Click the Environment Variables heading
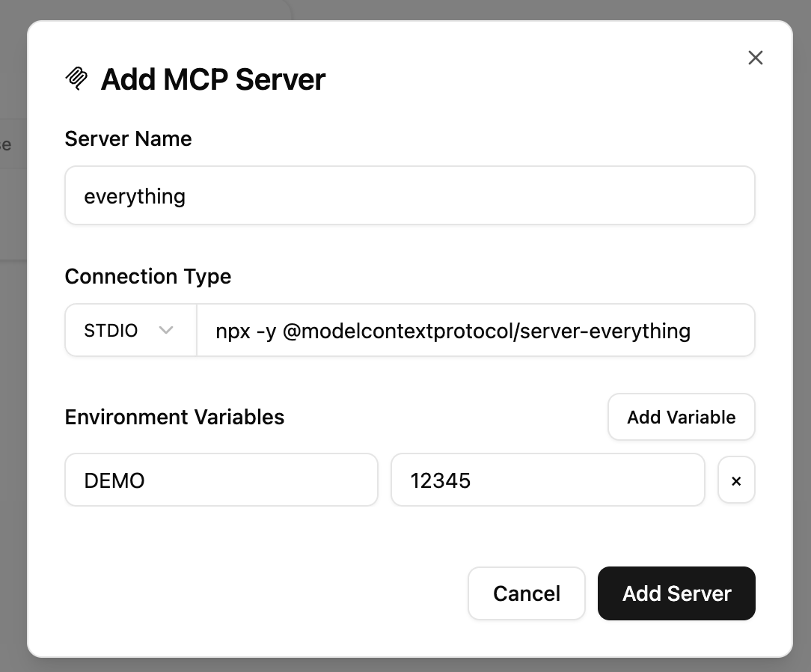The width and height of the screenshot is (811, 672). pos(174,417)
